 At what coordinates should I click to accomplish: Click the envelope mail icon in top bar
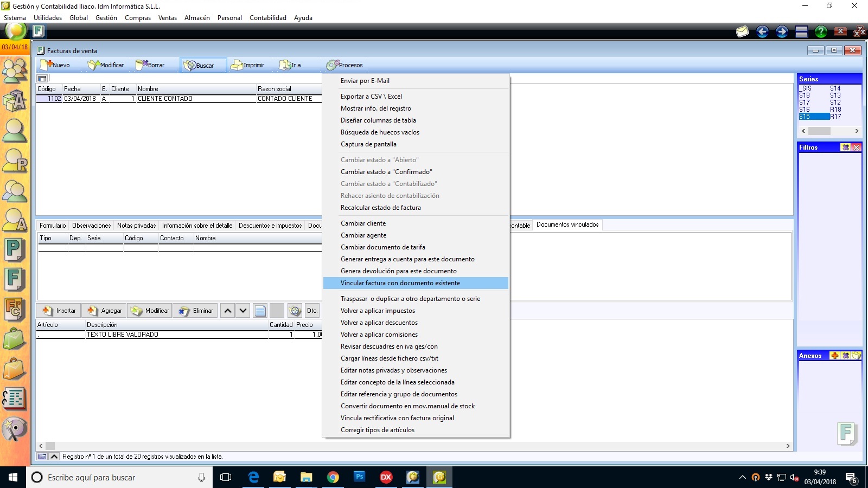point(742,31)
